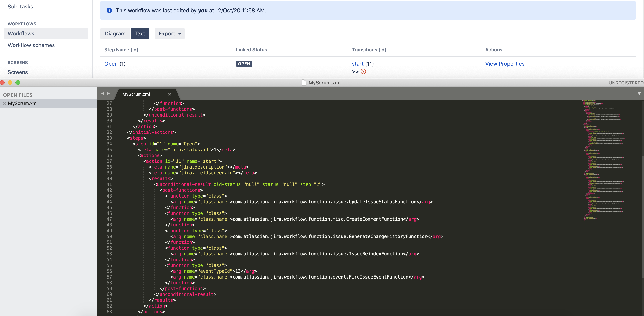Click the Open step link
Image resolution: width=644 pixels, height=316 pixels.
111,64
